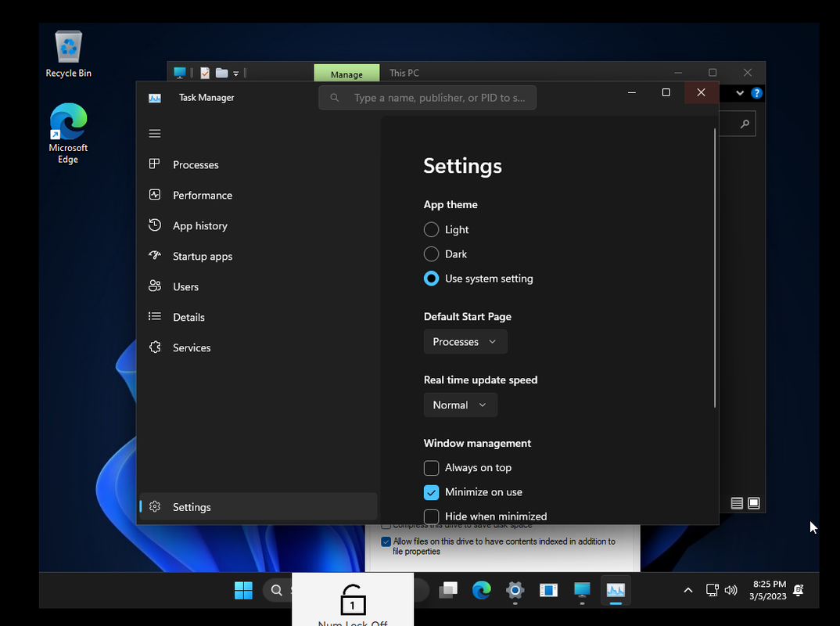Open App history page
This screenshot has height=626, width=840.
[x=258, y=225]
